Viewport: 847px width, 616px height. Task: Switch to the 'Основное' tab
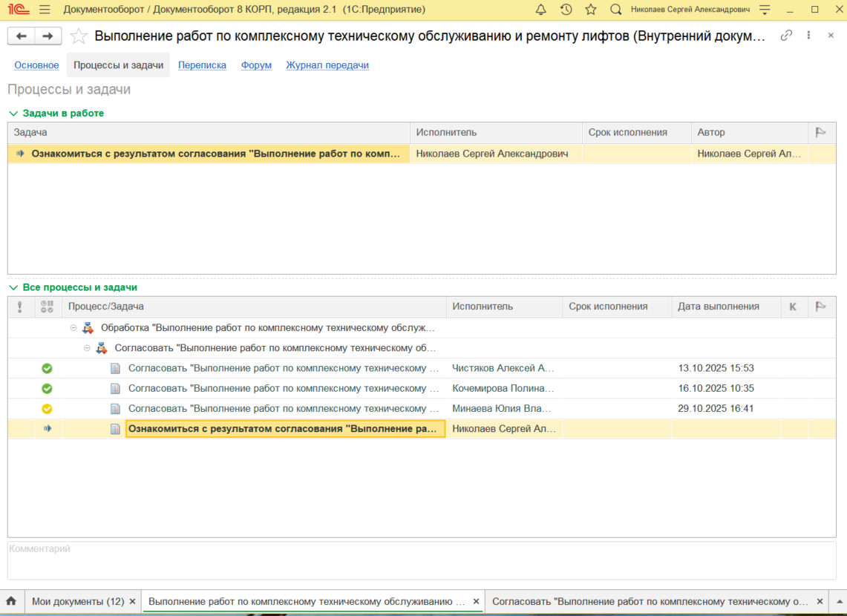[x=36, y=65]
